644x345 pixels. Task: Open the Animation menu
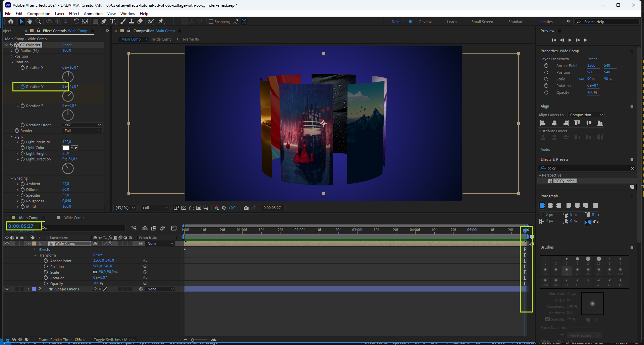point(93,14)
